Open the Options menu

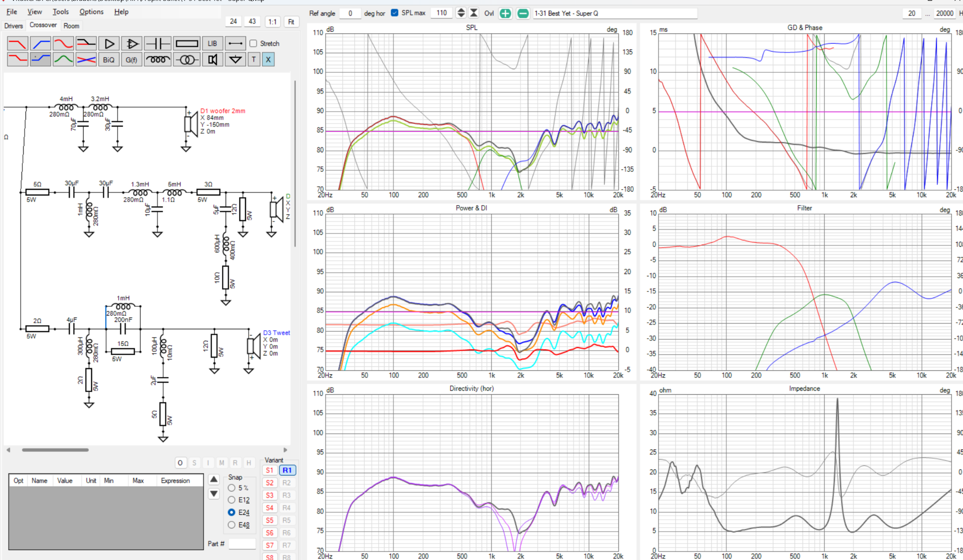pyautogui.click(x=91, y=12)
